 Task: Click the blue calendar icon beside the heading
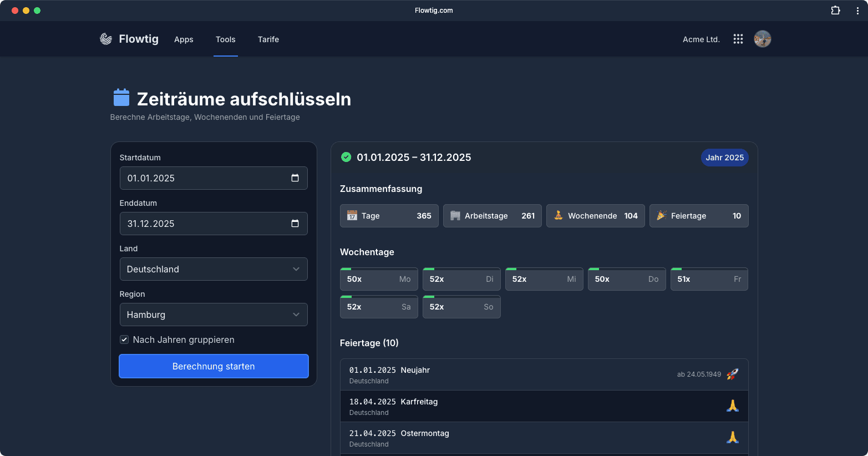point(121,98)
